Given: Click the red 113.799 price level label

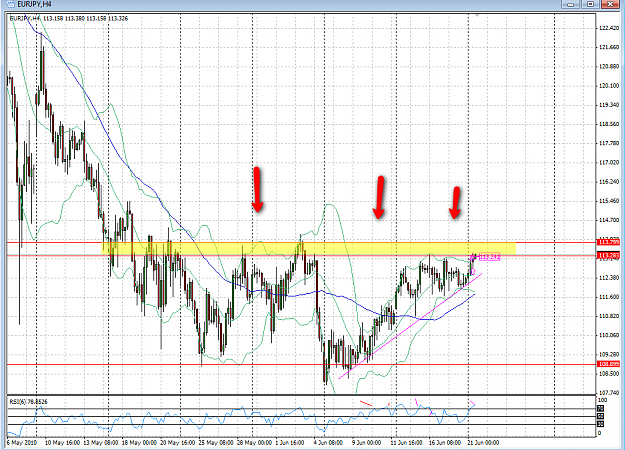Looking at the screenshot, I should pos(609,242).
